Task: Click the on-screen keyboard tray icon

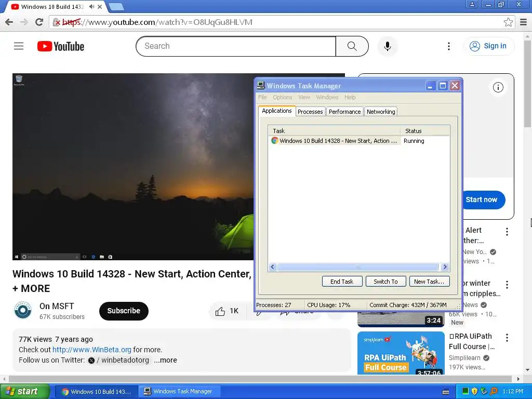Action: tap(446, 392)
